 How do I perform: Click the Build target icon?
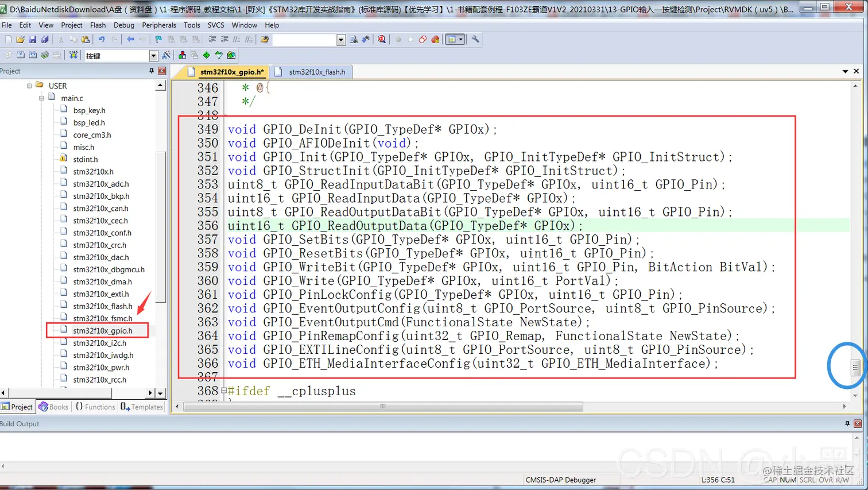(21, 55)
